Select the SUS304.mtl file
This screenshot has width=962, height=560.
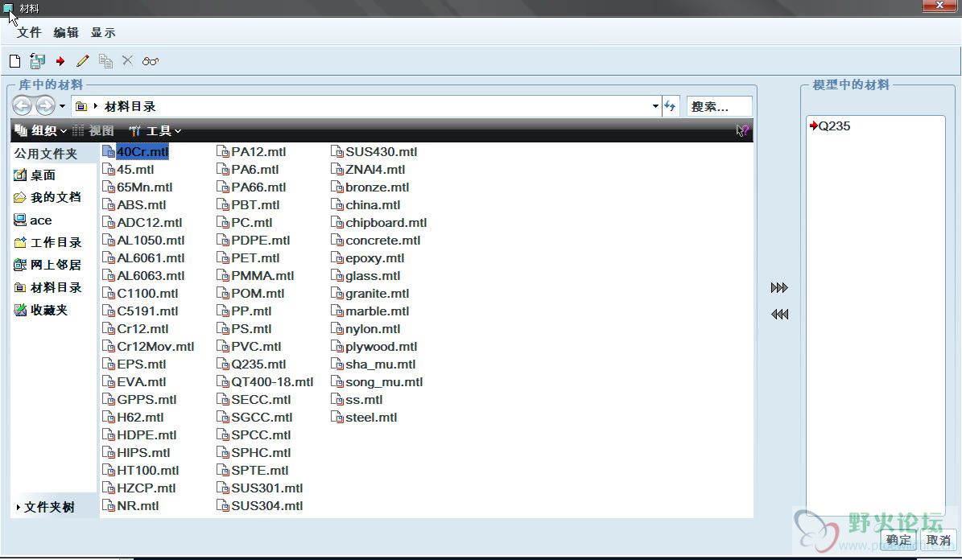(x=260, y=506)
